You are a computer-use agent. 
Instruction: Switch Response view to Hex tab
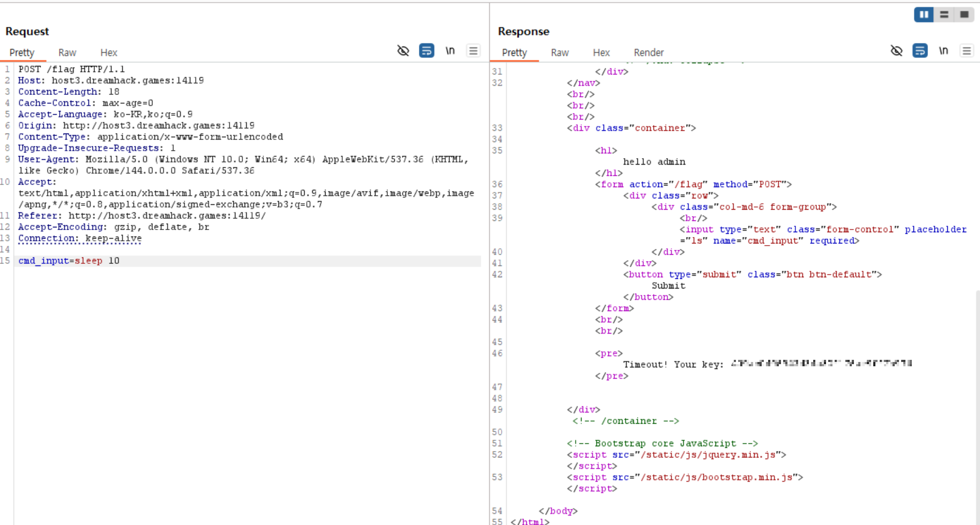(x=601, y=53)
